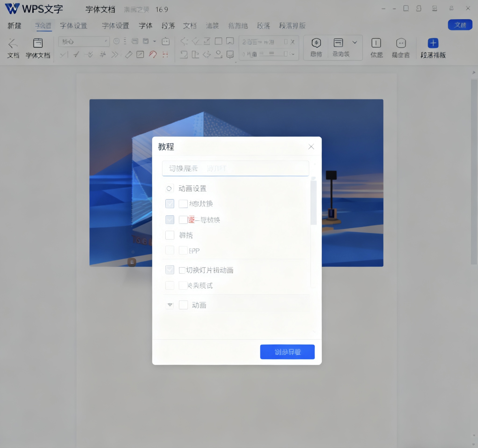Screen dimensions: 478x448
Task: Expand the chevron beside 录动表 button
Action: (354, 43)
